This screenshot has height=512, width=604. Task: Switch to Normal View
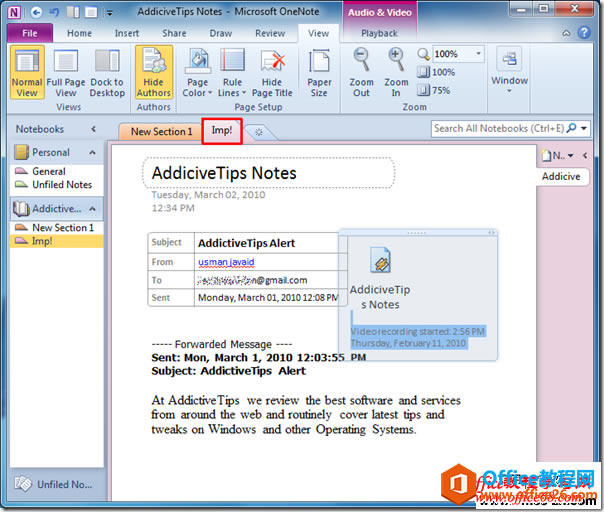click(x=27, y=72)
